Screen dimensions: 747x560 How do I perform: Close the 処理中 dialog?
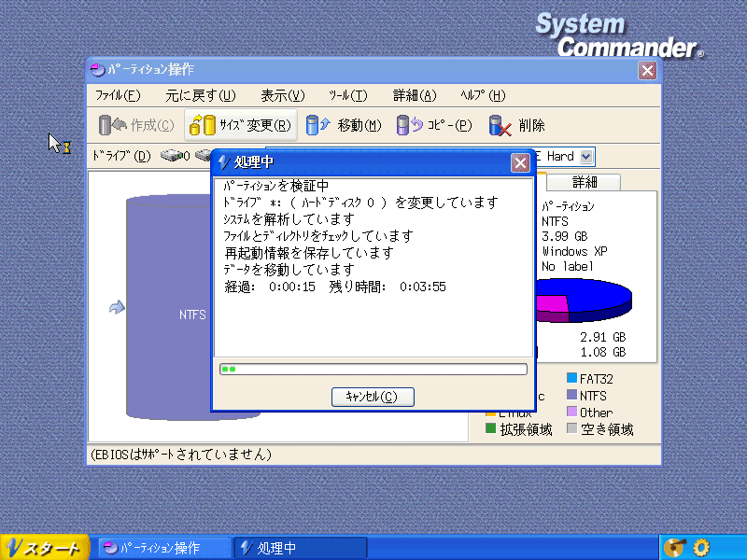click(520, 162)
